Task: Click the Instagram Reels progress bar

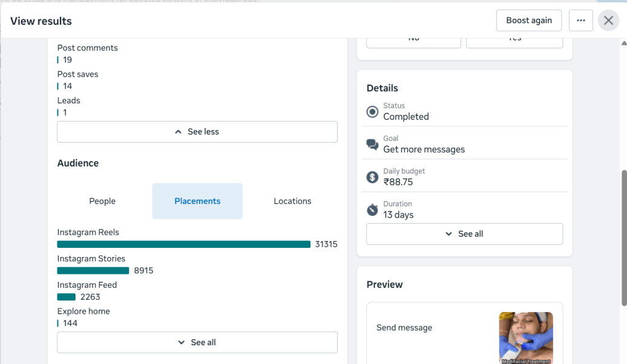Action: (x=183, y=244)
